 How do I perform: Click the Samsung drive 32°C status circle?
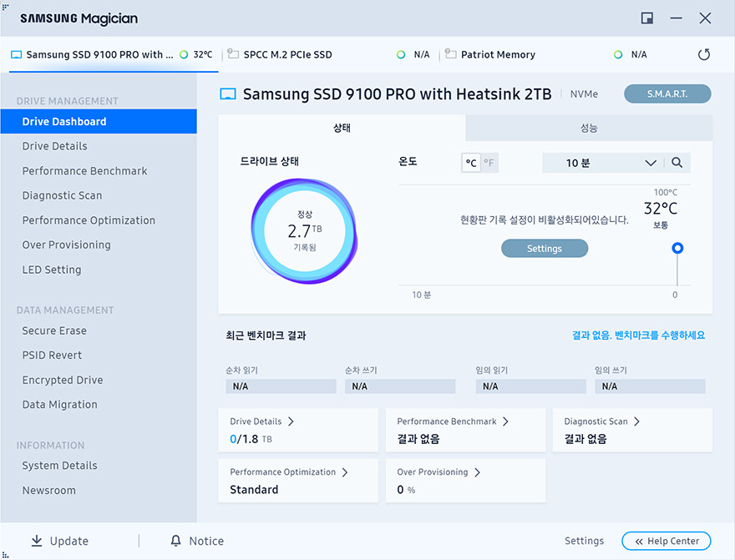184,55
